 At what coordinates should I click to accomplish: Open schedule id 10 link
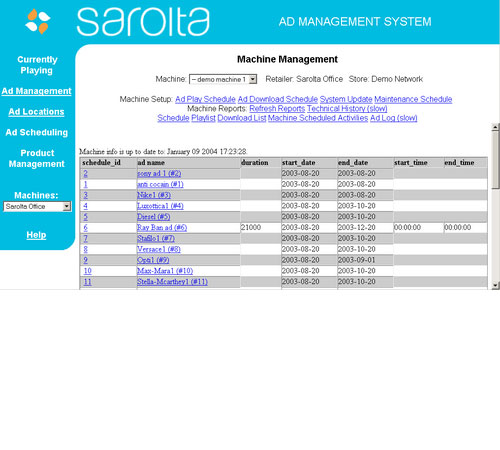pyautogui.click(x=87, y=271)
